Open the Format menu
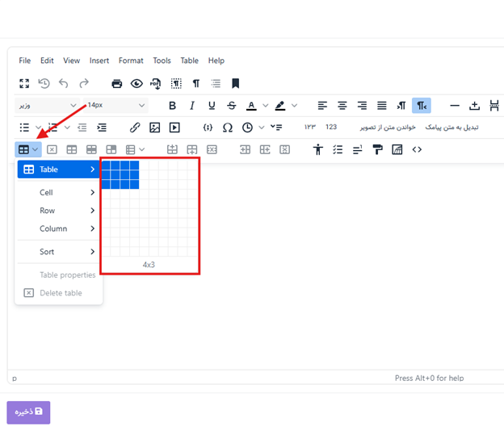504x431 pixels. [x=131, y=61]
